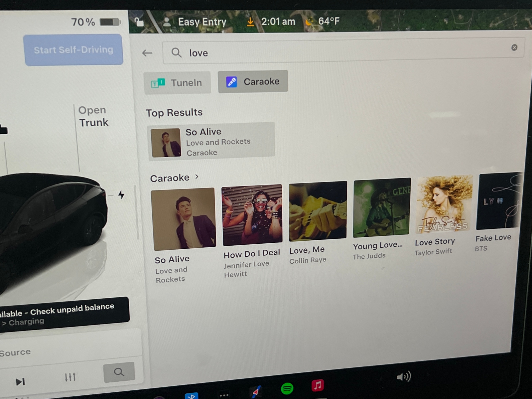Open top result So Alive card
Viewport: 532px width, 399px height.
pyautogui.click(x=211, y=142)
